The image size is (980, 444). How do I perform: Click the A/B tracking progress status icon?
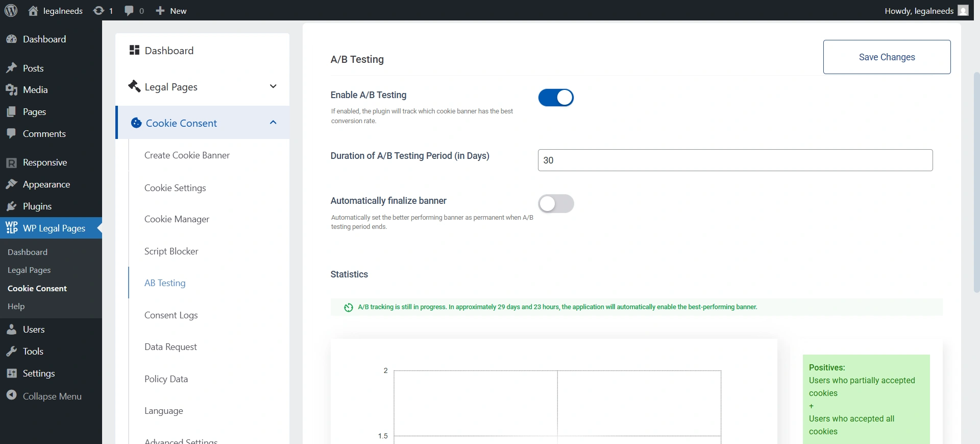[x=349, y=307]
